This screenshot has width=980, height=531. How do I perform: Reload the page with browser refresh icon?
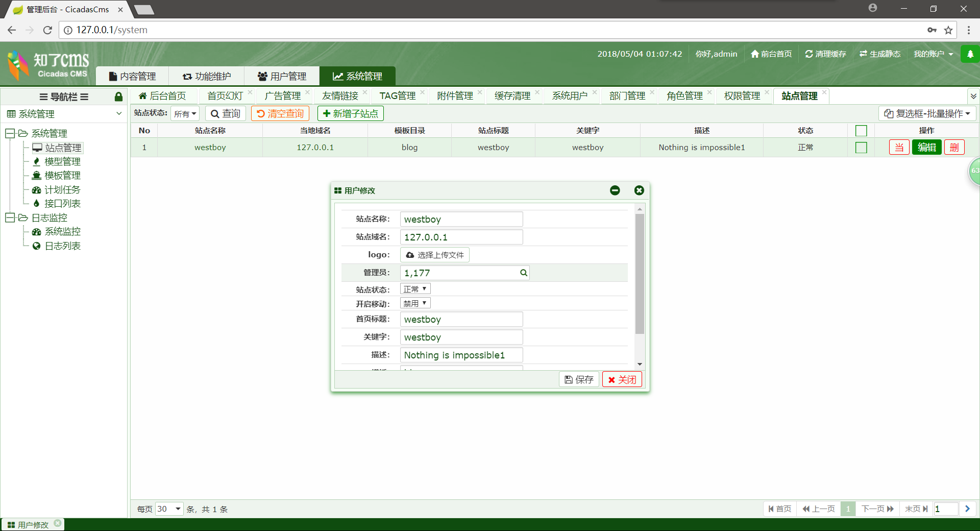(x=47, y=30)
